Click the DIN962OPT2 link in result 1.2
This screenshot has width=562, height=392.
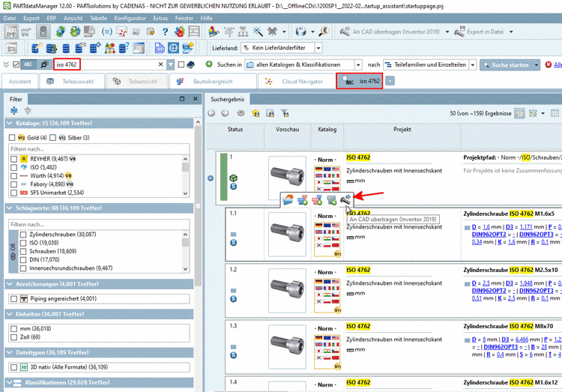tap(489, 291)
